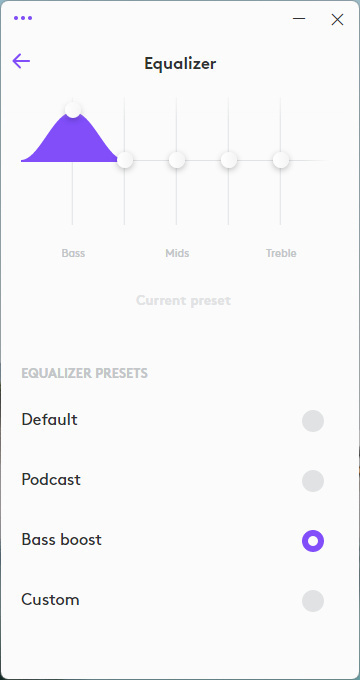Minimize the Equalizer window
360x680 pixels.
[x=299, y=19]
